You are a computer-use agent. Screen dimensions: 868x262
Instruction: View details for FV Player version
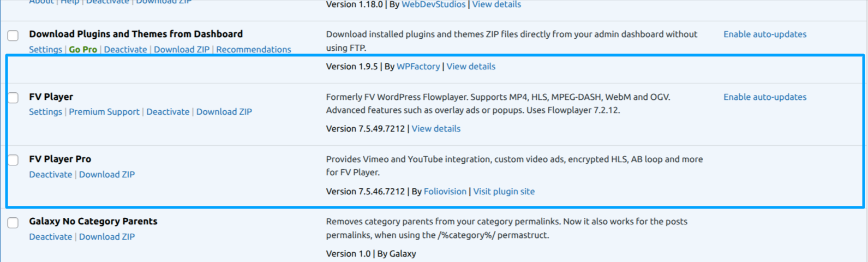[435, 129]
